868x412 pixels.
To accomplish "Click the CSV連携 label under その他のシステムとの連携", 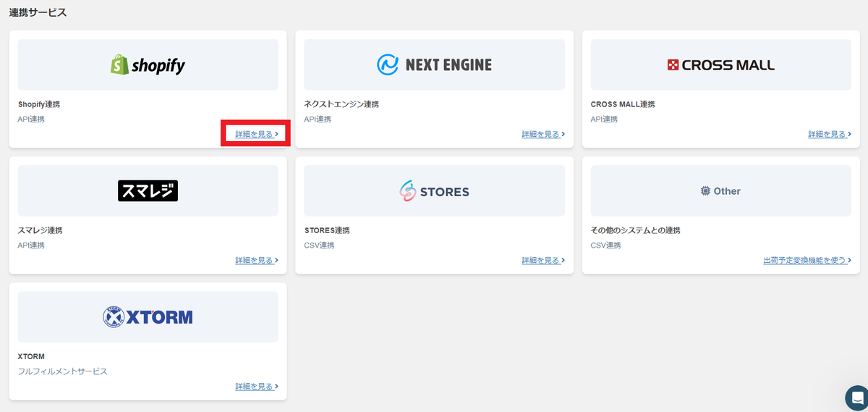I will click(605, 245).
